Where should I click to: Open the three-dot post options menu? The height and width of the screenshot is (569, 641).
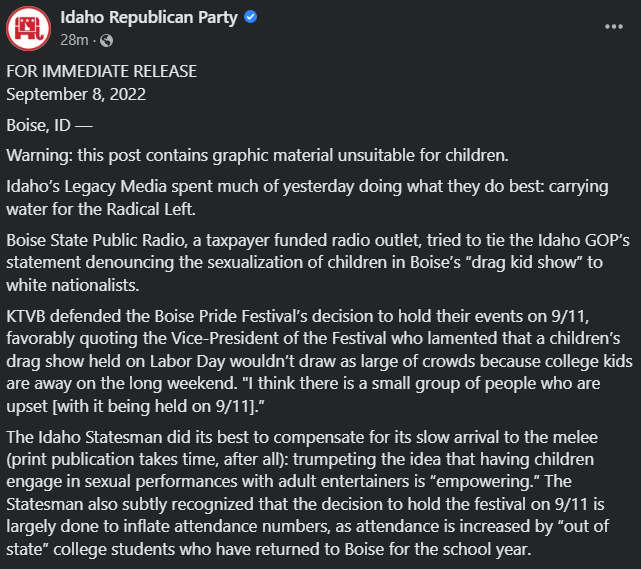click(x=614, y=27)
